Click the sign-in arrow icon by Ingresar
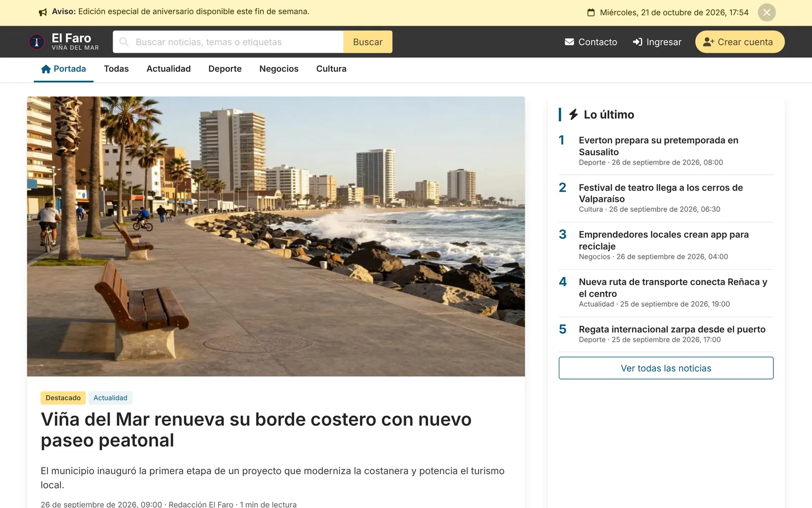This screenshot has height=508, width=812. (x=637, y=42)
